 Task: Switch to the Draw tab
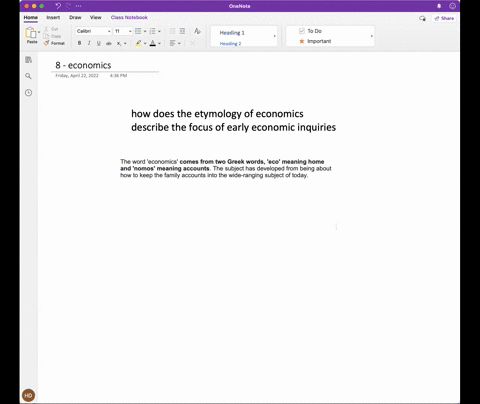click(x=75, y=17)
